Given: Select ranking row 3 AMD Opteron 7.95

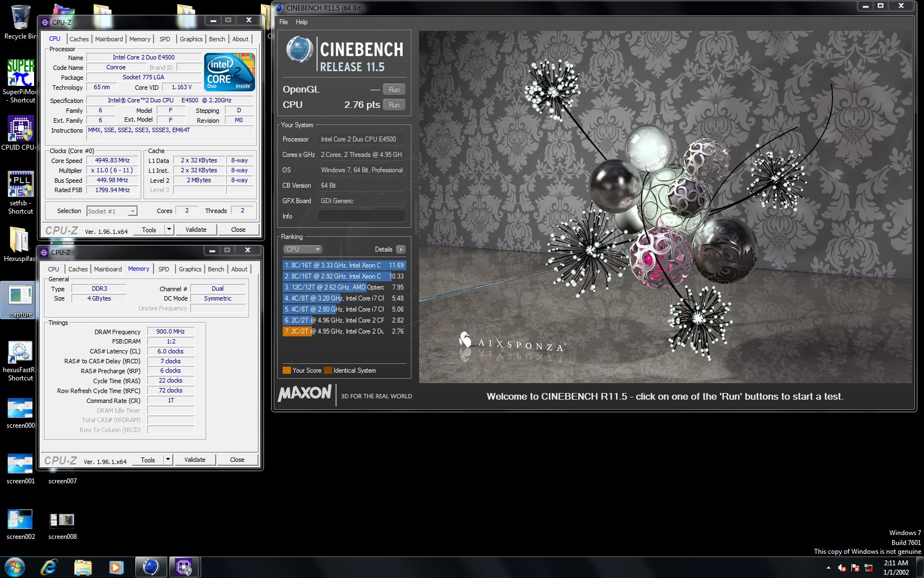Looking at the screenshot, I should point(344,287).
